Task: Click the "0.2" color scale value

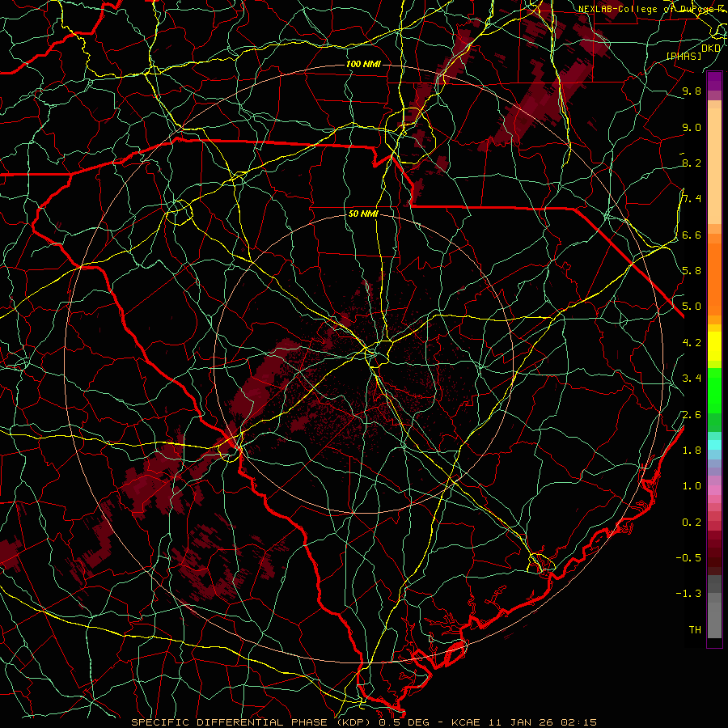Action: point(692,523)
